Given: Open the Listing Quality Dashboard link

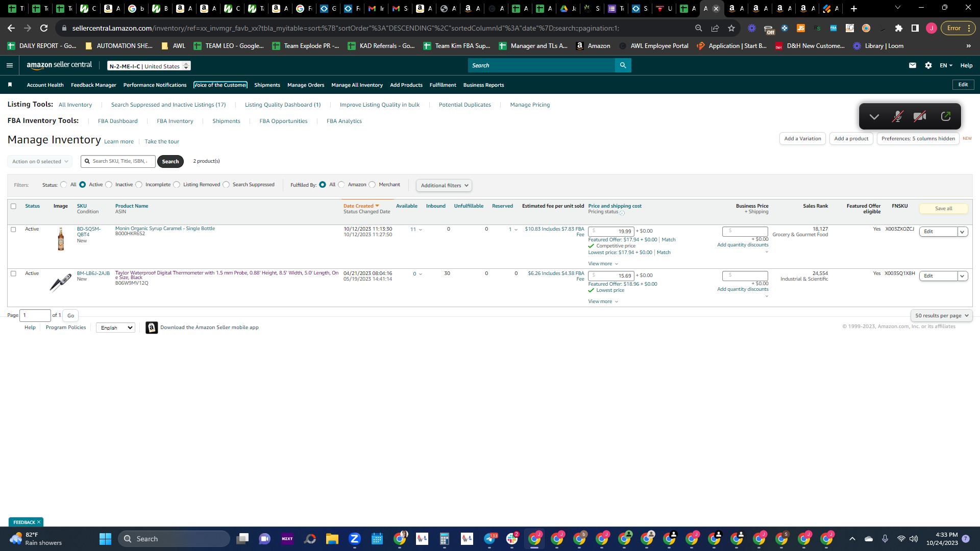Looking at the screenshot, I should [x=283, y=105].
